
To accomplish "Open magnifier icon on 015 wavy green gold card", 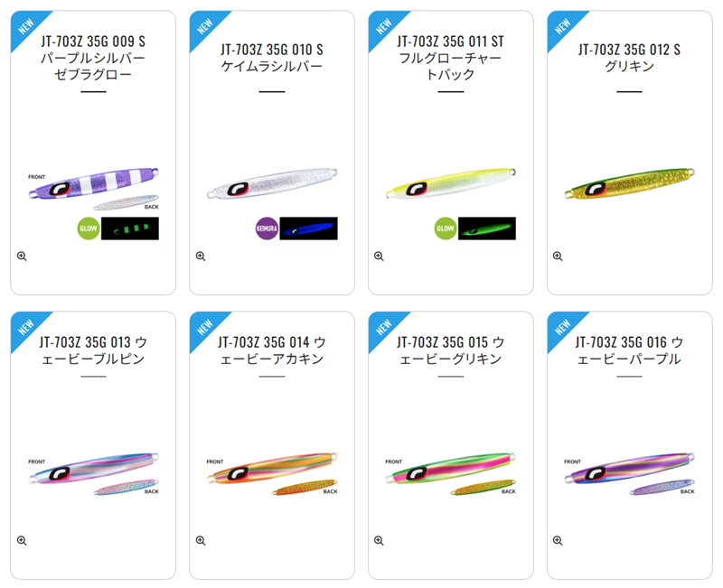I will 379,540.
